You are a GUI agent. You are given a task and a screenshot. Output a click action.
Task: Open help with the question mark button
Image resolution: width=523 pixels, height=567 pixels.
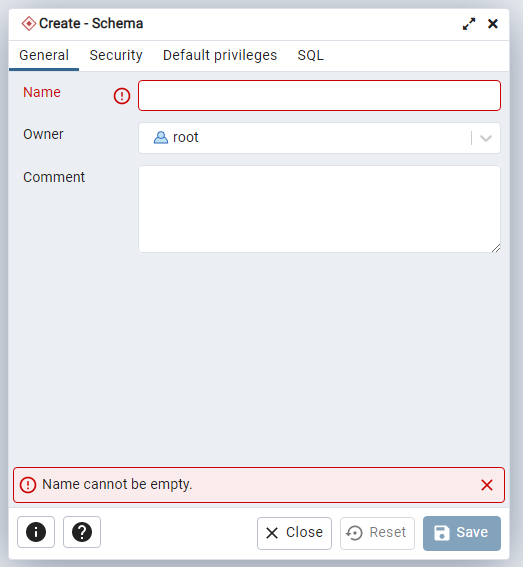point(82,532)
